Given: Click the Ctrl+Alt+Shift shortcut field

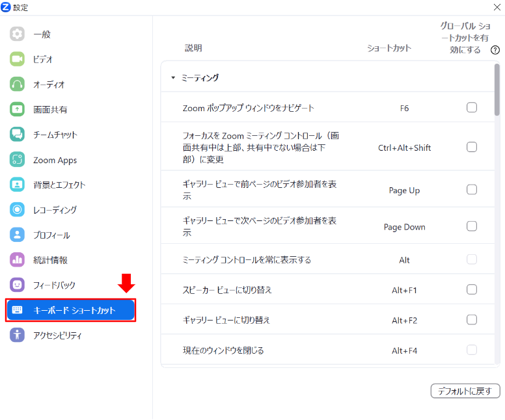Looking at the screenshot, I should [x=404, y=148].
